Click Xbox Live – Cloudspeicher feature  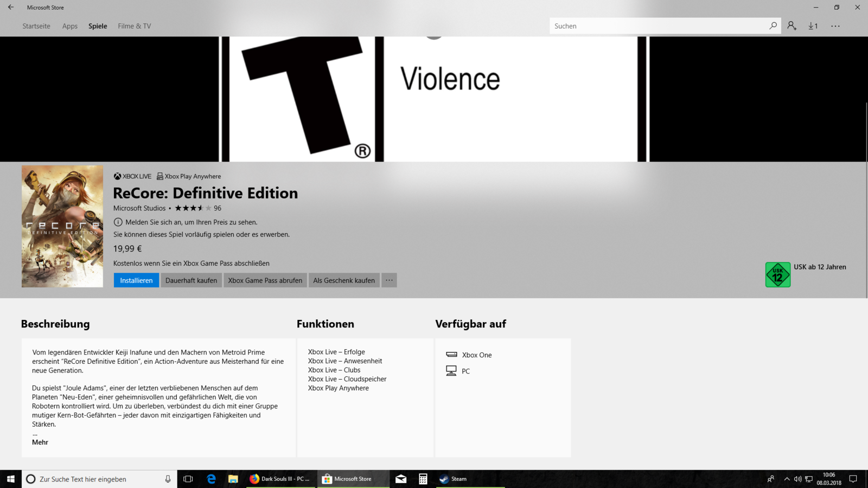pyautogui.click(x=347, y=379)
